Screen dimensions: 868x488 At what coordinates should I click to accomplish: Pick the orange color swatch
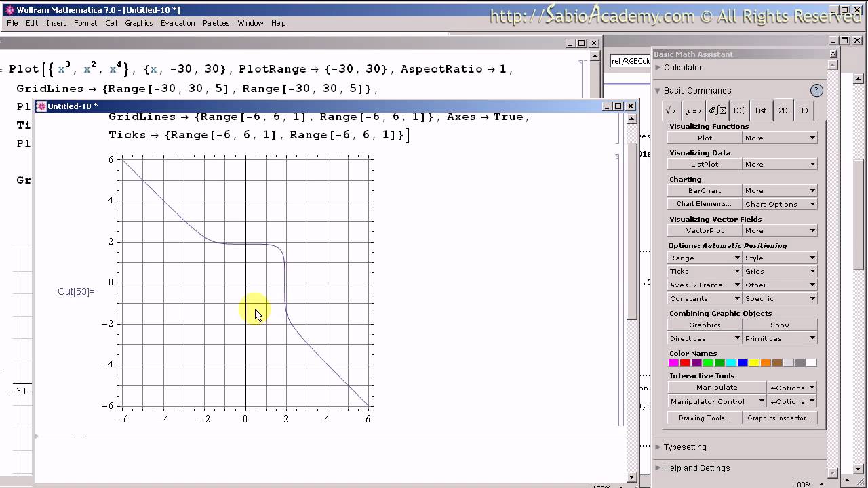pos(766,363)
